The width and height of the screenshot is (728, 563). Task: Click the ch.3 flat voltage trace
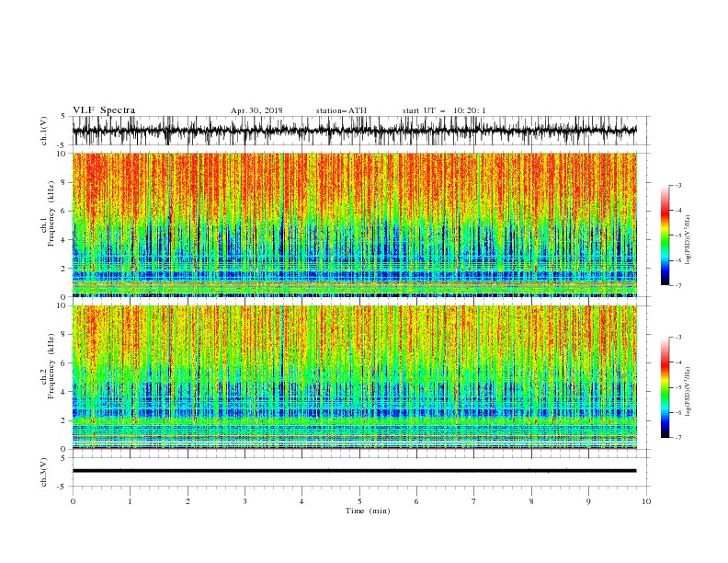[354, 471]
